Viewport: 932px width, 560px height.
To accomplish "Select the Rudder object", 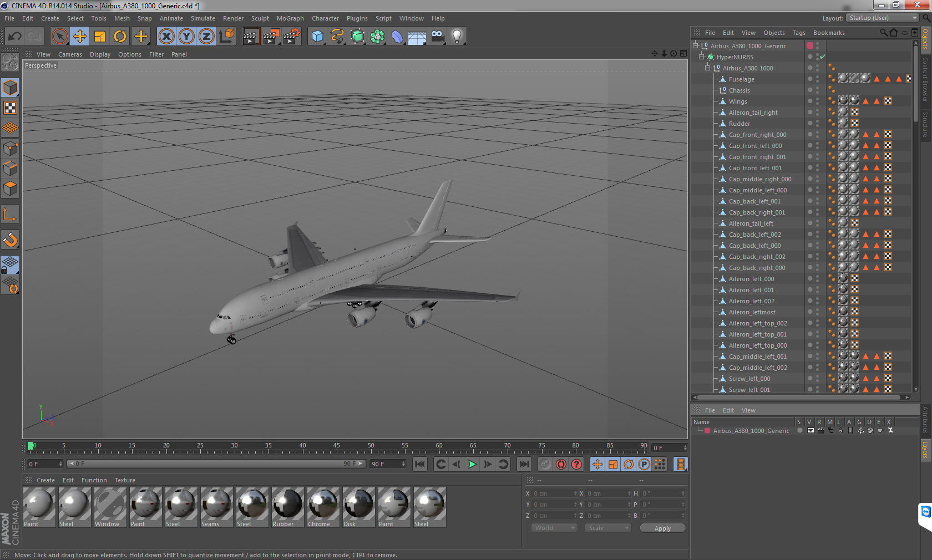I will [739, 124].
